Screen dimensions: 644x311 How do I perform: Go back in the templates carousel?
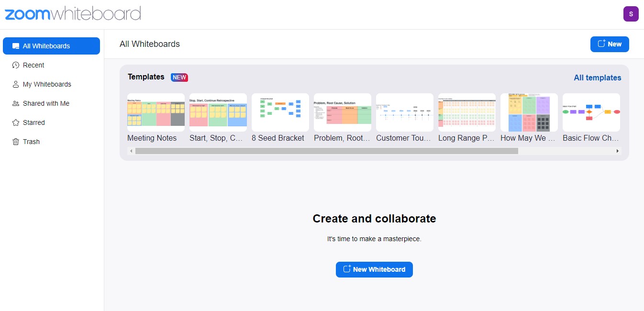point(131,150)
